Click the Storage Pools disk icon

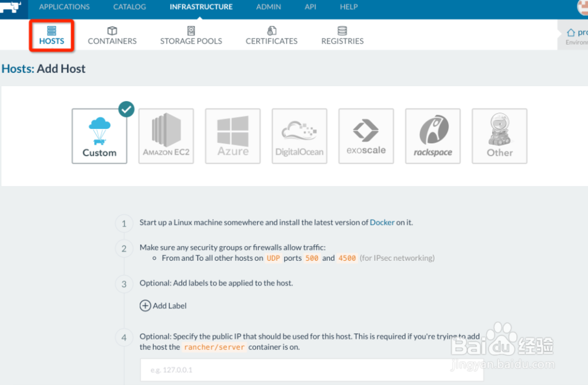coord(191,31)
